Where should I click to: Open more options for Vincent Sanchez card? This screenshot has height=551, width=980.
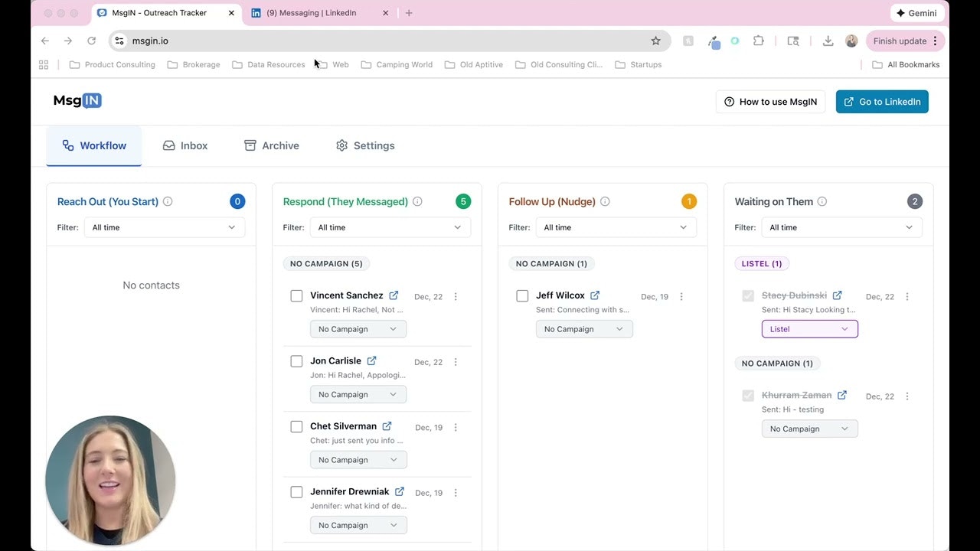tap(456, 297)
